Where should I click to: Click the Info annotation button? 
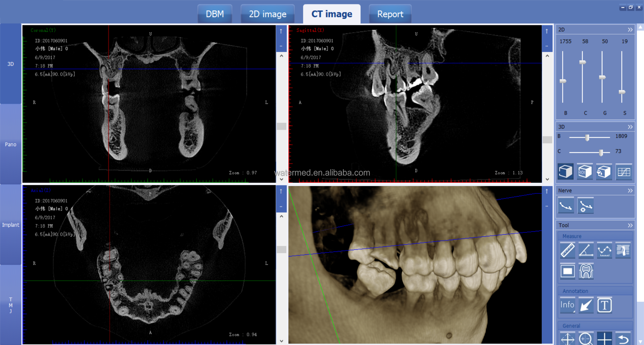tap(568, 305)
